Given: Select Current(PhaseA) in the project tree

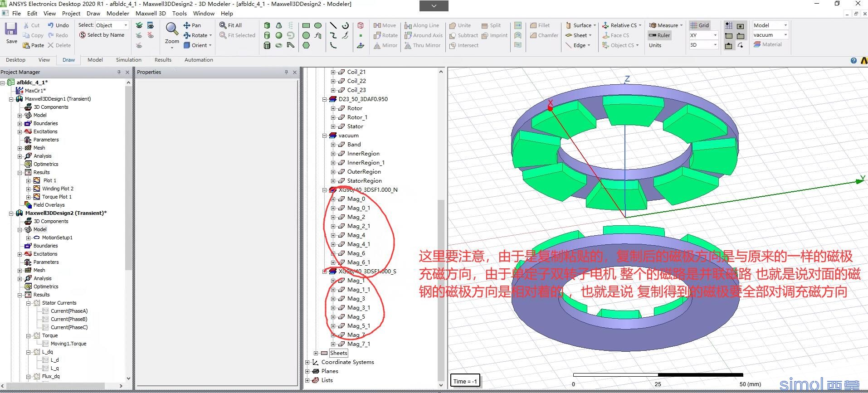Looking at the screenshot, I should (69, 311).
